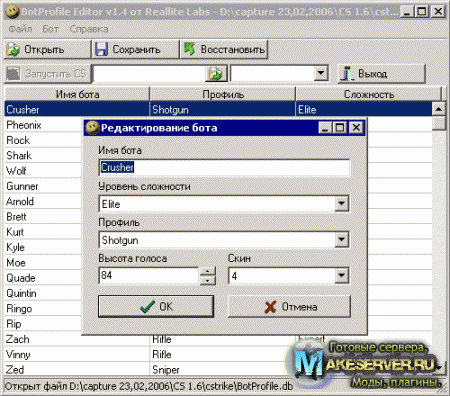Click the browse folder icon beside path field
The width and height of the screenshot is (450, 396).
point(216,74)
